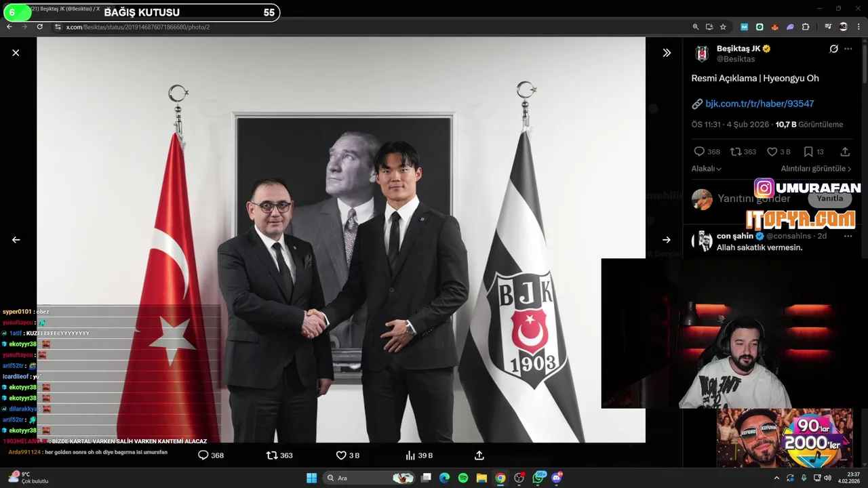Go to the previous photo with left arrow

pos(16,239)
